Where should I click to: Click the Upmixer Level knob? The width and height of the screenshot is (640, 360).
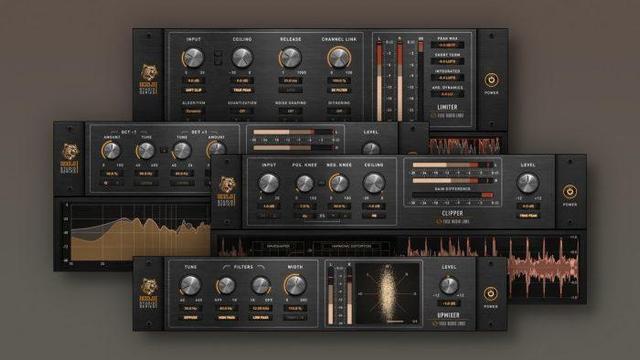[x=449, y=285]
